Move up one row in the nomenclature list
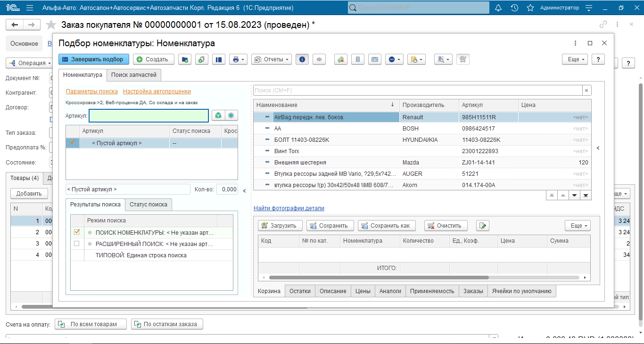Screen dimensions: 644x344 coord(562,195)
